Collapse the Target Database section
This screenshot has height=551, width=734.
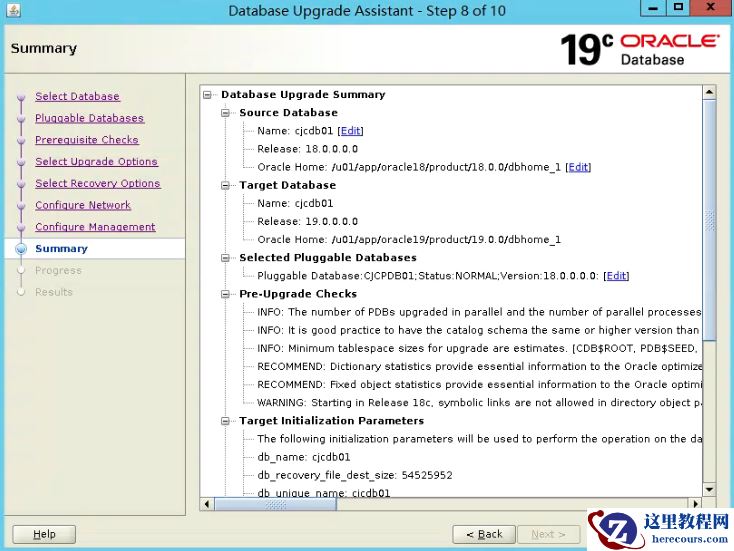point(226,185)
